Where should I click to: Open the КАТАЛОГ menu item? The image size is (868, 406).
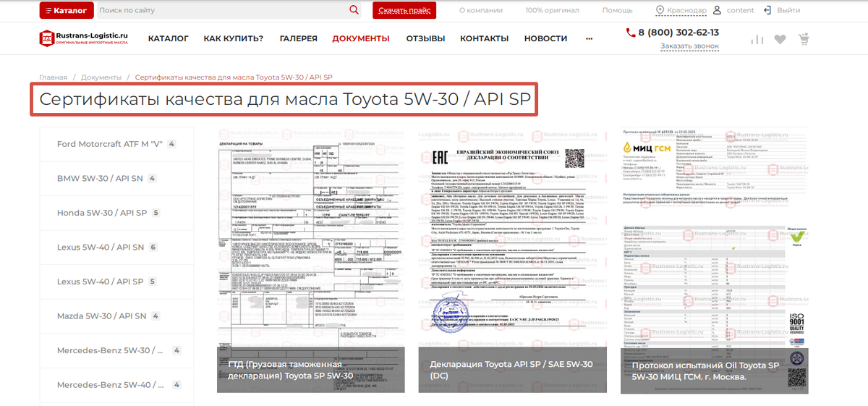tap(169, 38)
